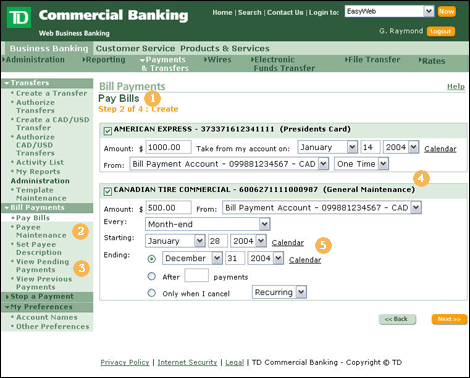Screen dimensions: 470x378
Task: Open the Reporting menu
Action: 104,60
